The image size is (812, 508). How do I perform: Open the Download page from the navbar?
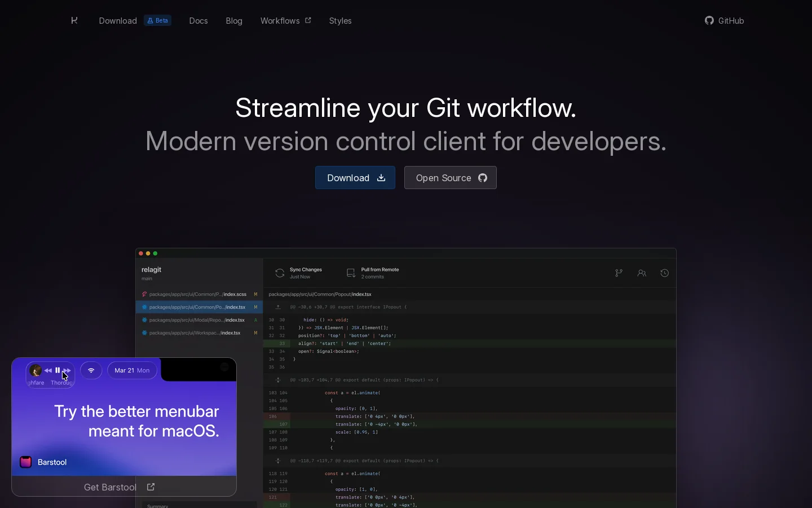coord(118,21)
